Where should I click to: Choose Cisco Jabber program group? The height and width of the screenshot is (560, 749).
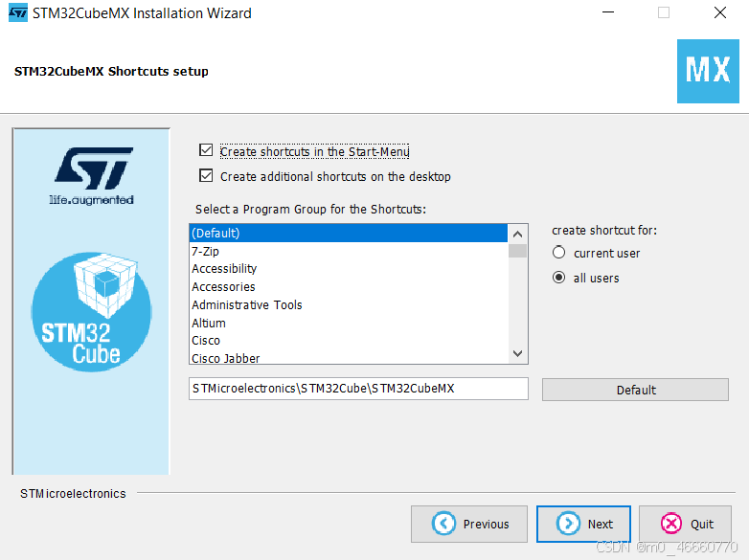(349, 358)
